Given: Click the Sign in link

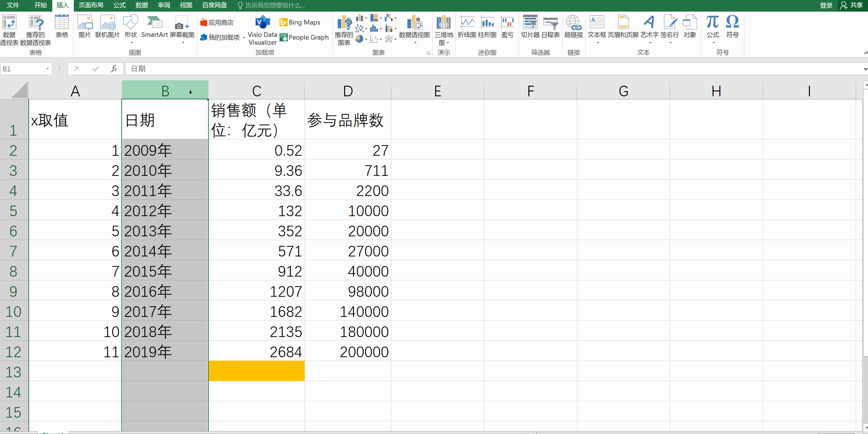Looking at the screenshot, I should 826,5.
